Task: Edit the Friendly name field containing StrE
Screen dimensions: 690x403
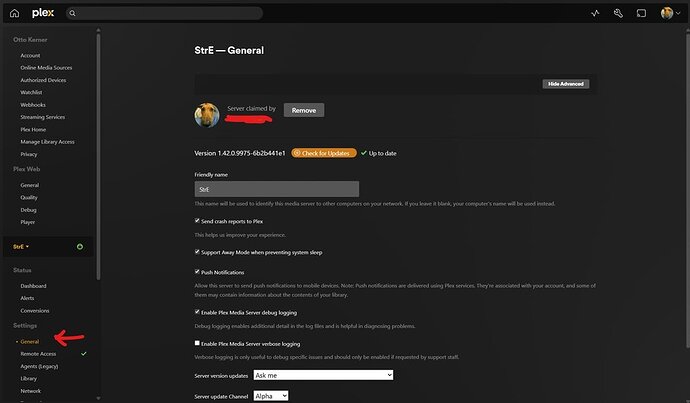Action: [x=277, y=189]
